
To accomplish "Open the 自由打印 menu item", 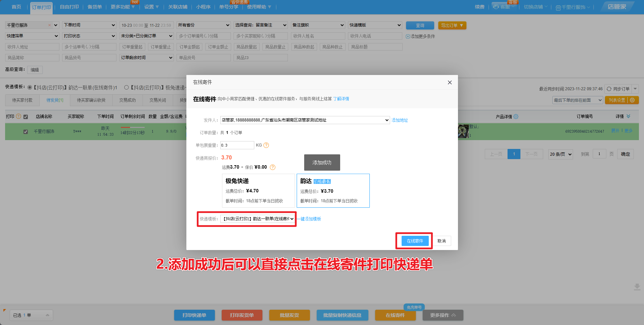I will (x=69, y=7).
